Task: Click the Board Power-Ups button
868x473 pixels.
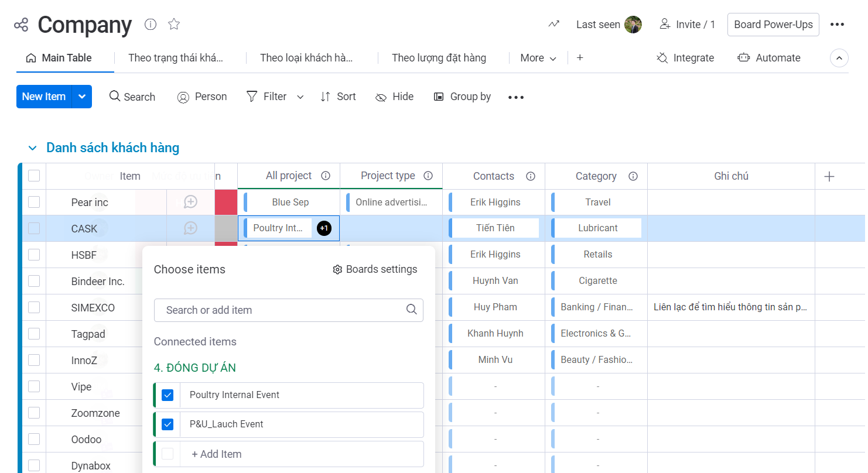Action: [x=773, y=25]
